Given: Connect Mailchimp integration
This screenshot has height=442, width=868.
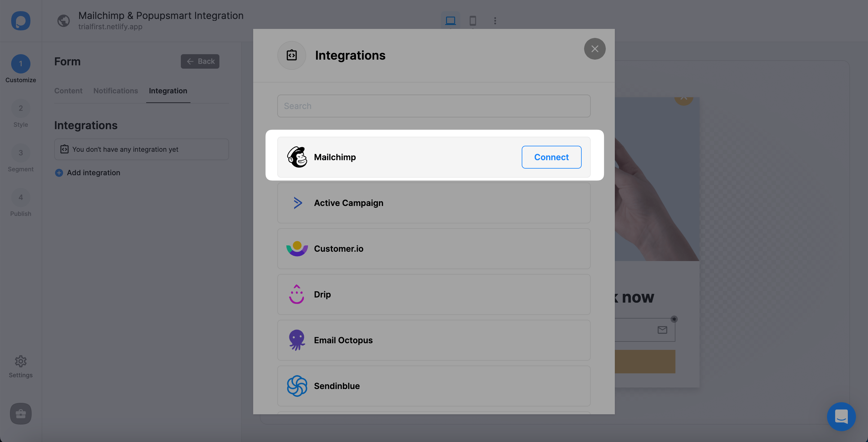Looking at the screenshot, I should 551,157.
